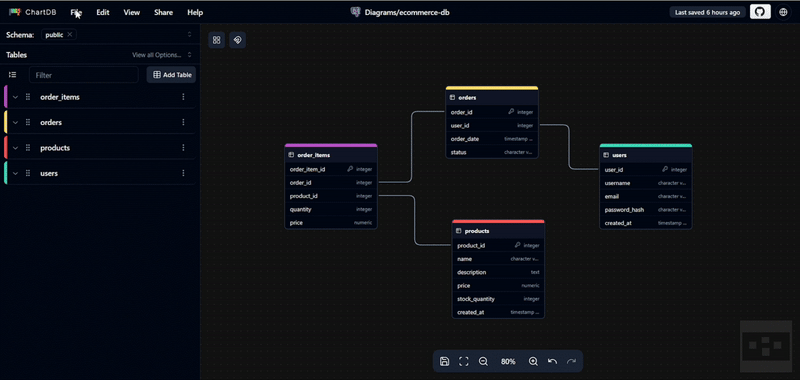The image size is (800, 380).
Task: Open the Edit menu
Action: click(103, 12)
